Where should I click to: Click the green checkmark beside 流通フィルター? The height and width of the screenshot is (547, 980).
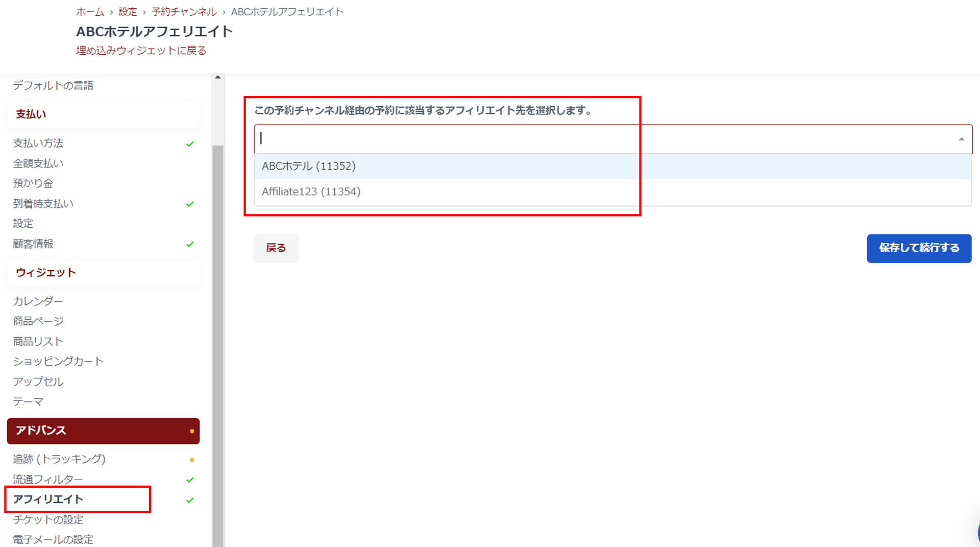coord(190,480)
